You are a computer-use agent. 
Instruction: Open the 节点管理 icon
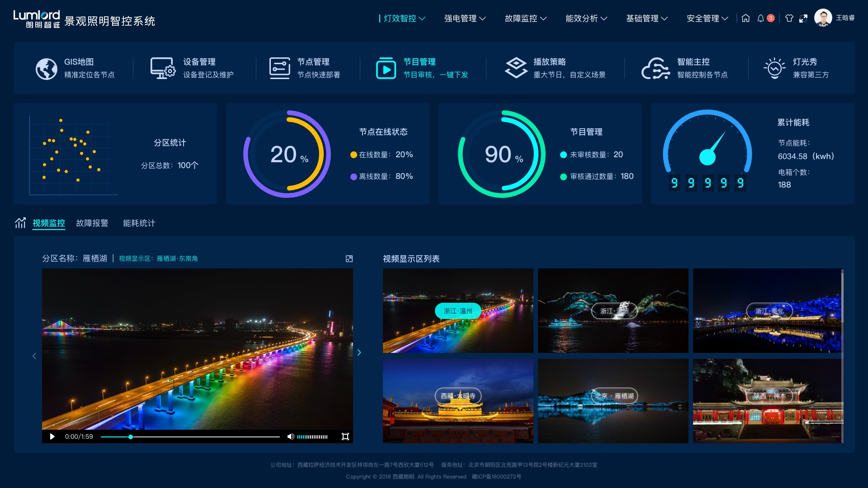click(x=279, y=68)
